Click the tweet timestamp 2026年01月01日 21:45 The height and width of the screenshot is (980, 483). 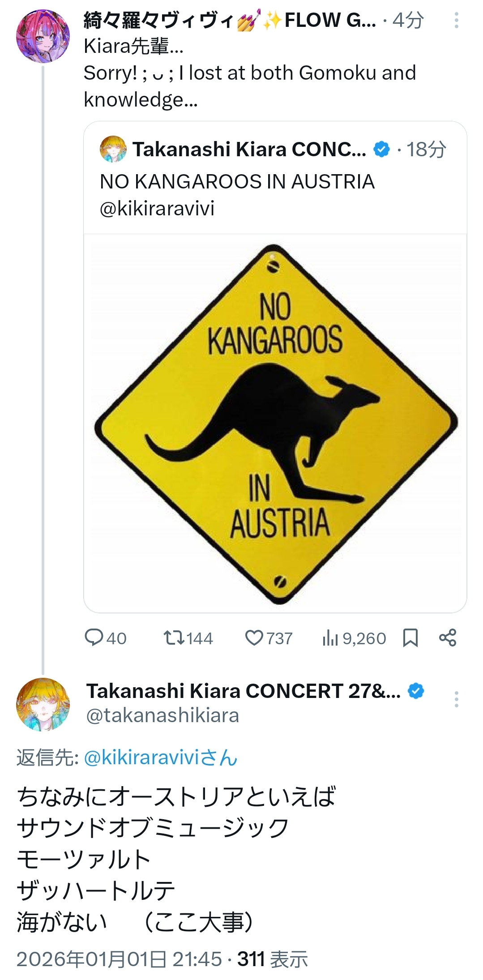click(119, 959)
